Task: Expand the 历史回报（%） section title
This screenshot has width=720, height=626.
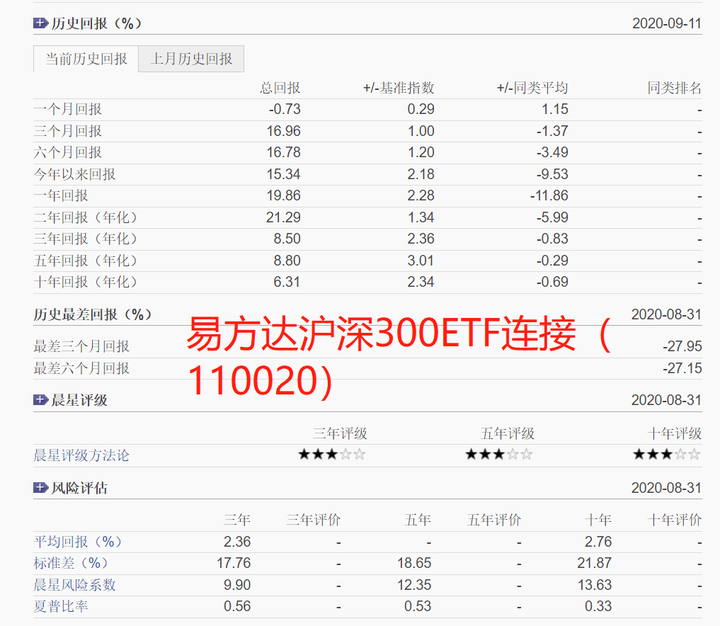Action: (97, 23)
